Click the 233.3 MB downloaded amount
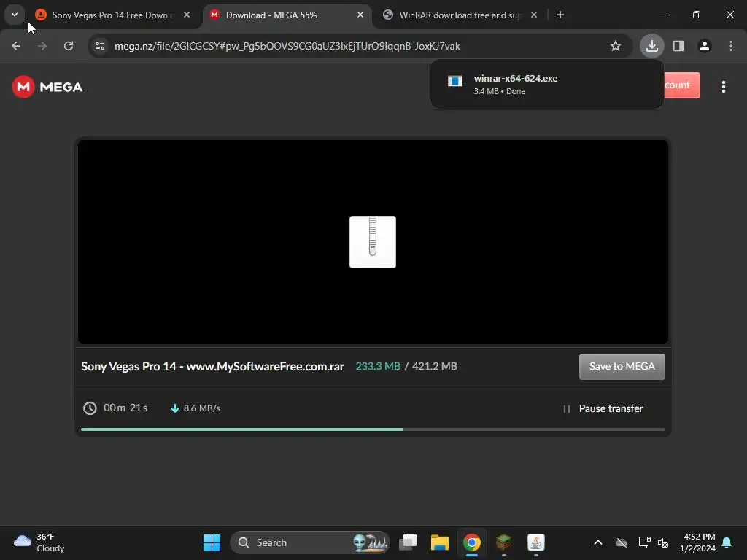 tap(378, 366)
